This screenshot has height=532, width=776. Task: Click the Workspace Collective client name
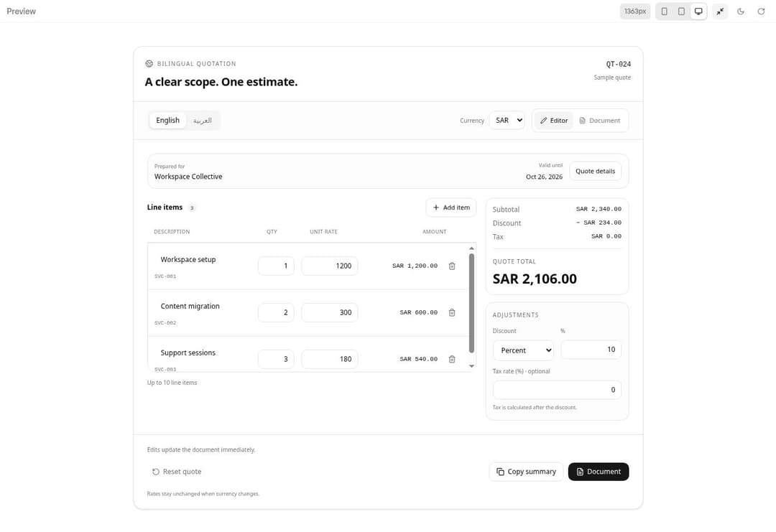coord(188,177)
